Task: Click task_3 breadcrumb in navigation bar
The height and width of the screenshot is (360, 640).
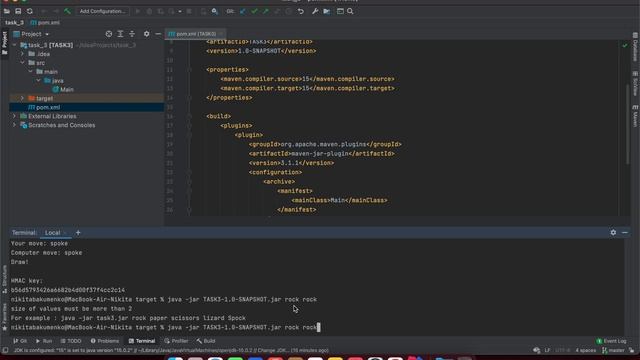Action: pyautogui.click(x=14, y=23)
